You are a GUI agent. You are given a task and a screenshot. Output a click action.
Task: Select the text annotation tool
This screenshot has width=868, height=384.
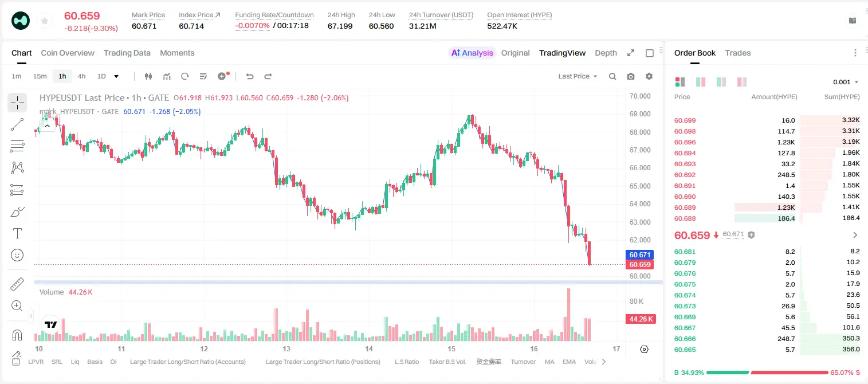17,233
